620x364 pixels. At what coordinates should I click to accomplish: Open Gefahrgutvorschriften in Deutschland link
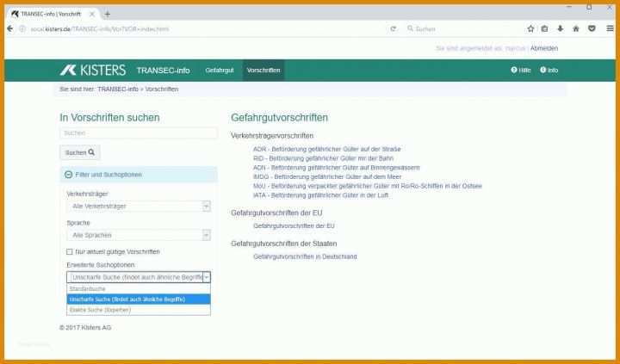(x=305, y=257)
